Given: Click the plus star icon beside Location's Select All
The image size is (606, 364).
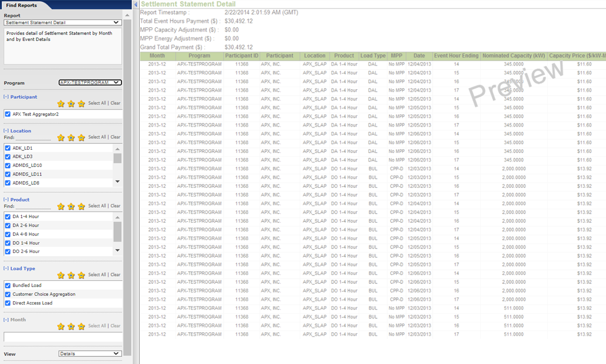Looking at the screenshot, I should [x=71, y=137].
